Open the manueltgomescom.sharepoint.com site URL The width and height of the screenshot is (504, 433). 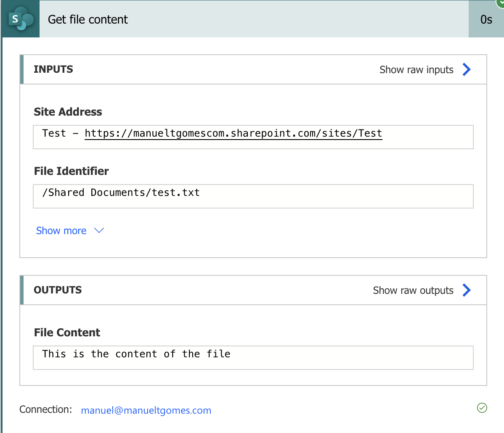click(x=233, y=133)
